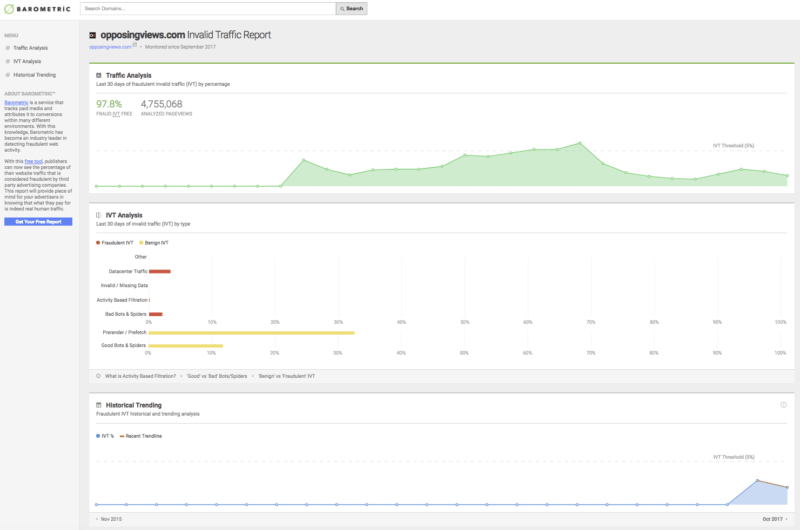Open "'Benign' vs 'Fraudulent' IVT" link
800x530 pixels.
click(286, 376)
